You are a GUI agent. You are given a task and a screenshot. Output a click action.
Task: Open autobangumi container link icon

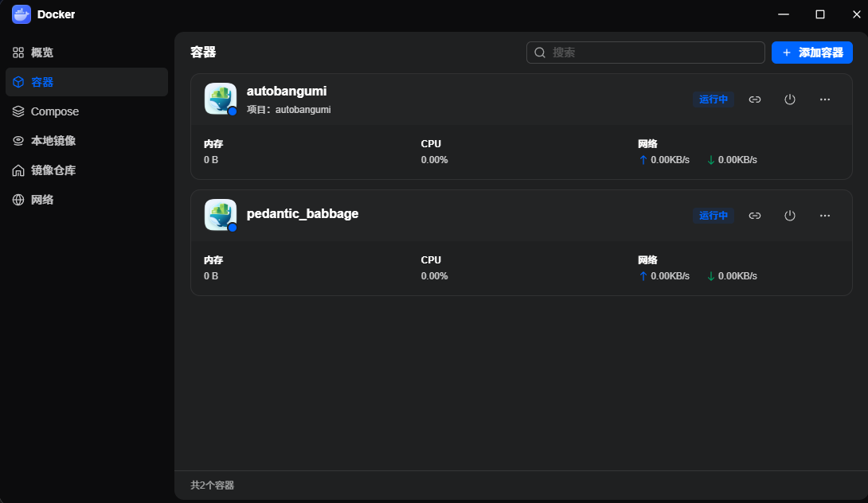click(x=754, y=99)
